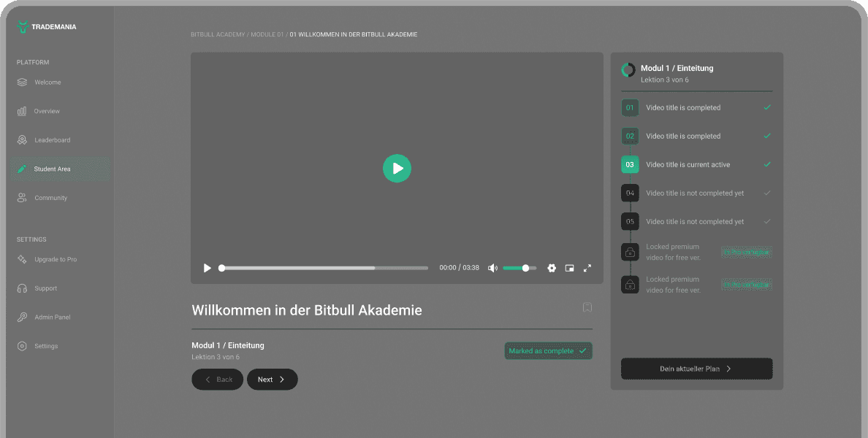Open Dein aktueller Plan button
This screenshot has width=868, height=438.
point(696,369)
